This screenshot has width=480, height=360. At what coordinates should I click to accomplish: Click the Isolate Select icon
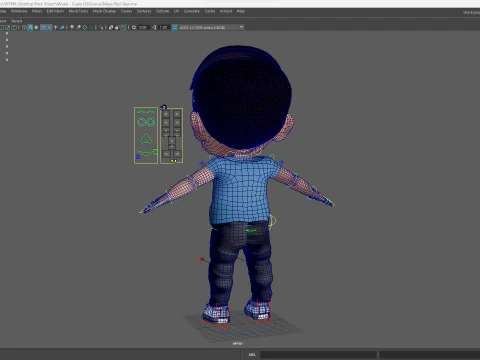click(x=101, y=27)
